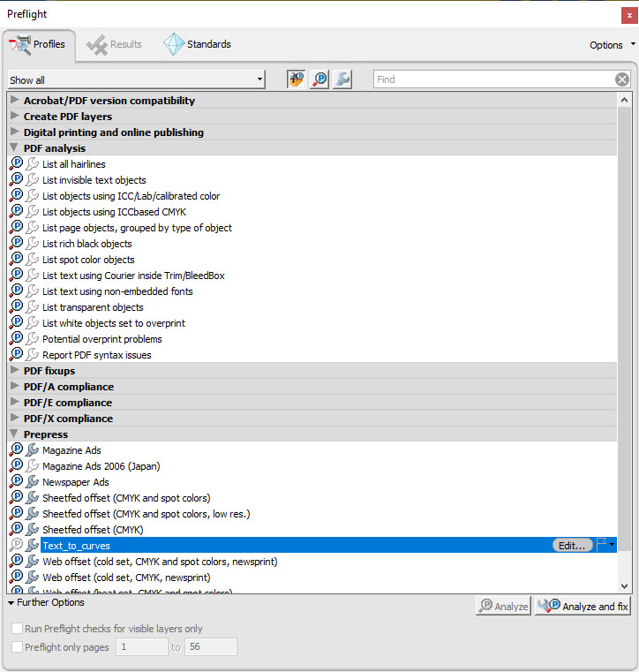The image size is (639, 672).
Task: Open the Show all dropdown
Action: click(x=137, y=79)
